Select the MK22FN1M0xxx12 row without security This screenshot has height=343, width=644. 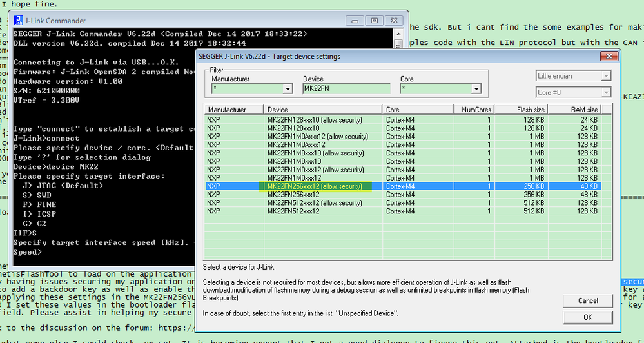pos(403,178)
